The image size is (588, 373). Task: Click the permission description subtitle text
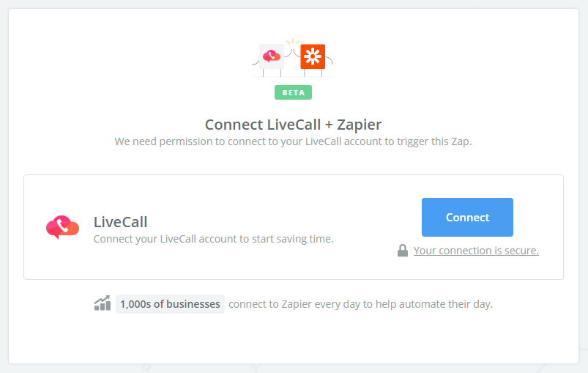293,141
